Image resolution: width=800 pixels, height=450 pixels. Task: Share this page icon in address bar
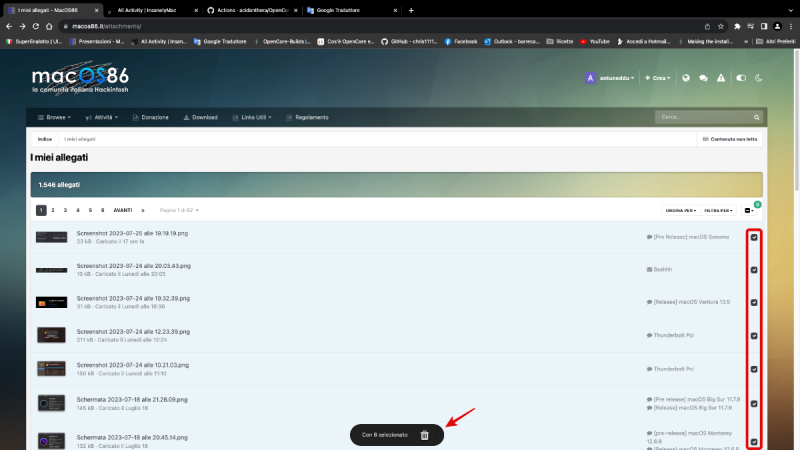(x=707, y=26)
